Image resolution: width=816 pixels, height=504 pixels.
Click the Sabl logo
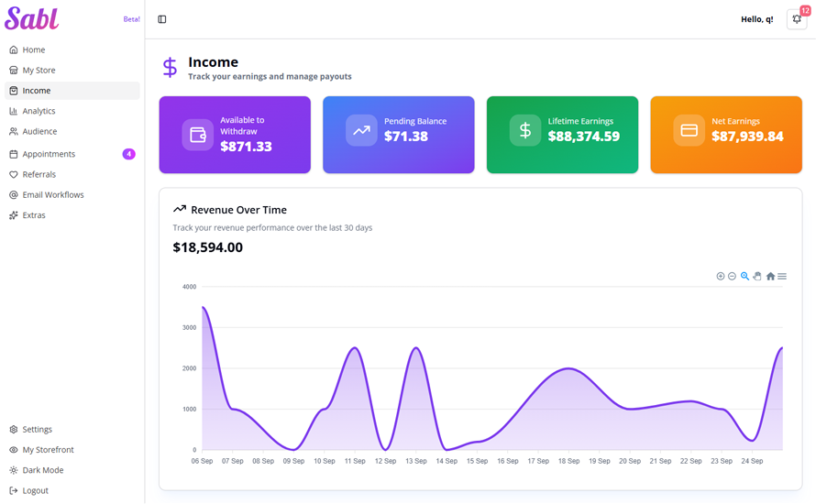31,18
